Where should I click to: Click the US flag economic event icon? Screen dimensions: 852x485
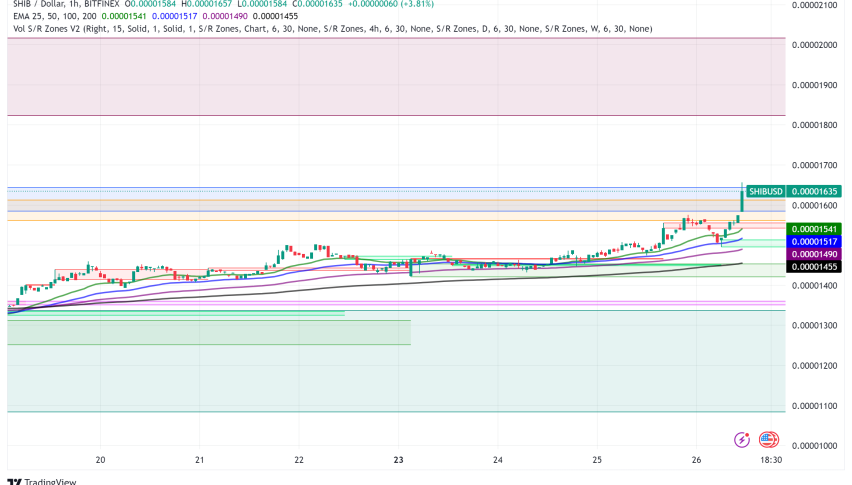[x=768, y=439]
